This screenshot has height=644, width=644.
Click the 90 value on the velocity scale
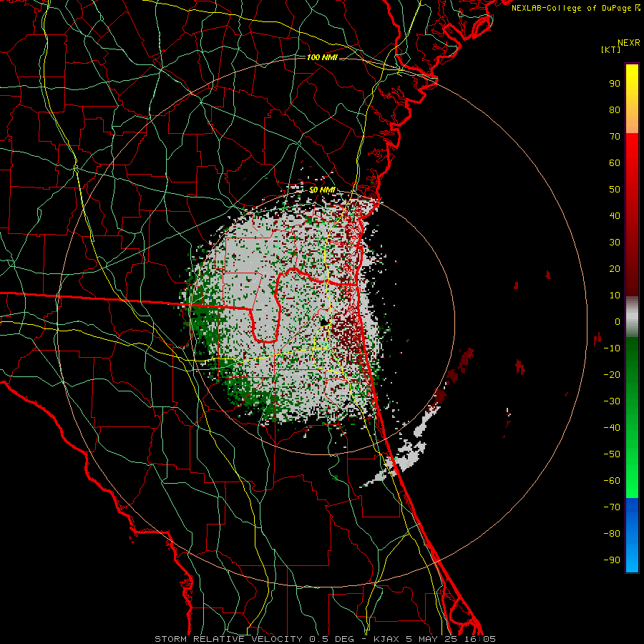pyautogui.click(x=615, y=84)
